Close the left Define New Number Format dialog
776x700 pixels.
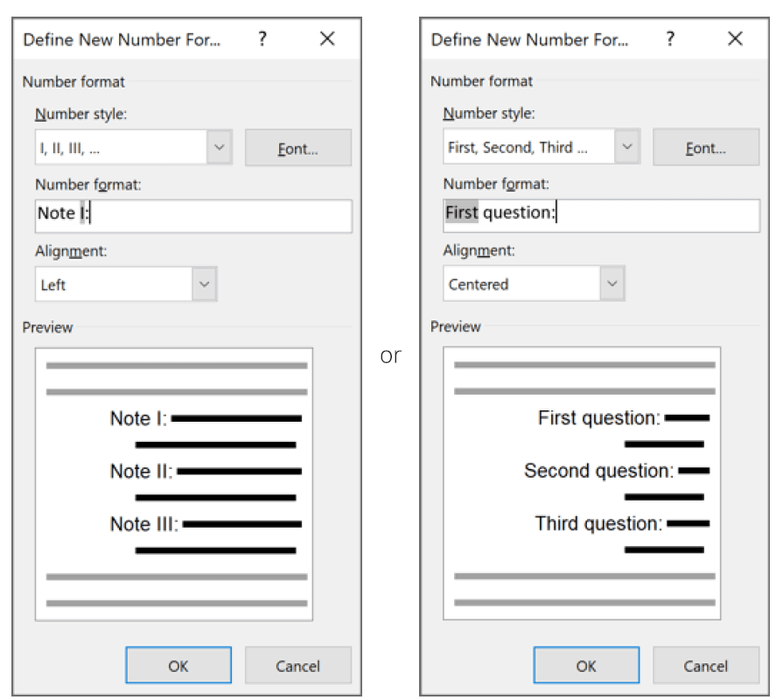[327, 38]
